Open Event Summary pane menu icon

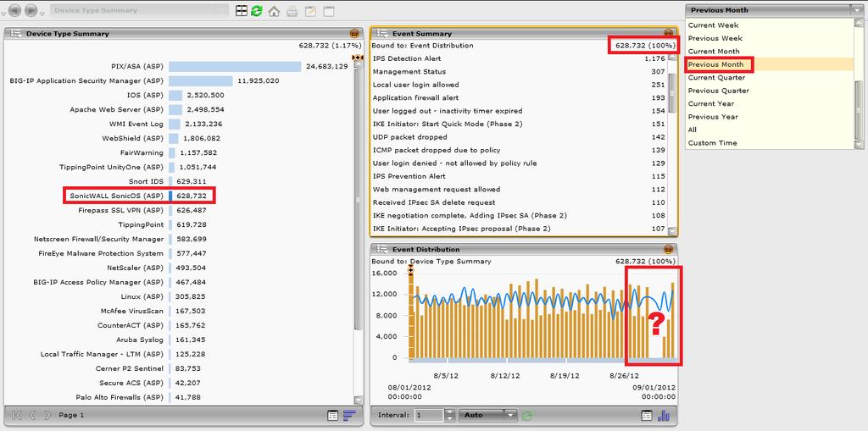coord(381,33)
